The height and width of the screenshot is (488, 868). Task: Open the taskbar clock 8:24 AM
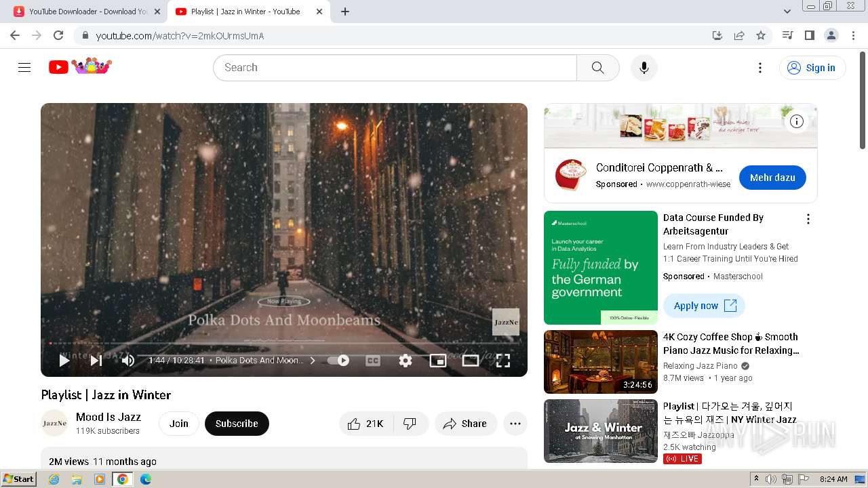pos(833,479)
